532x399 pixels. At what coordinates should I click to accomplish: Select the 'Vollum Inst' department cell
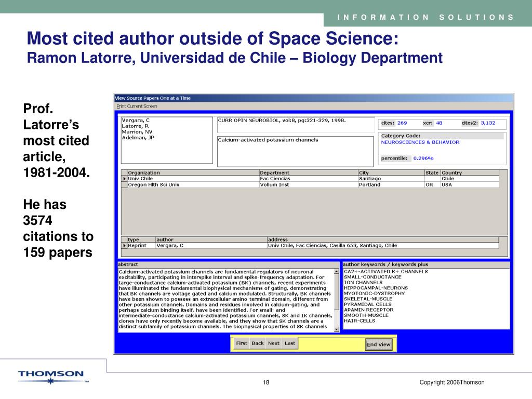coord(309,184)
